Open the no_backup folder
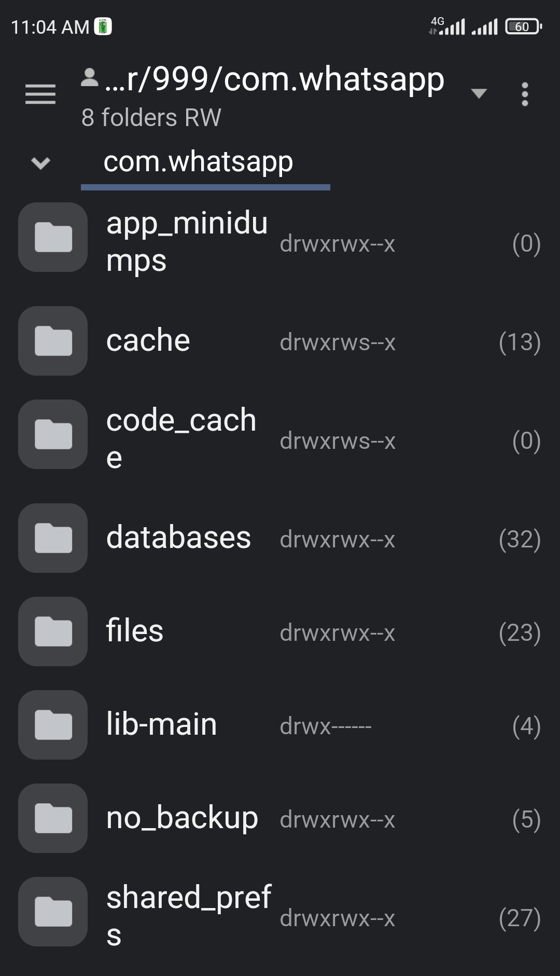The image size is (560, 976). click(280, 818)
